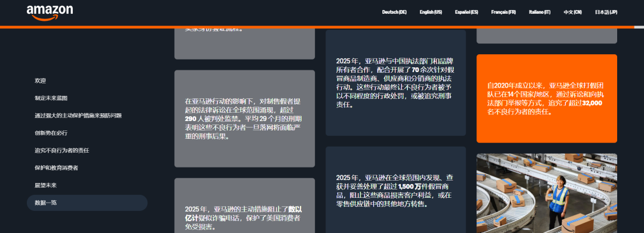Choose 日本語 (JP) language
The image size is (644, 233).
click(606, 13)
